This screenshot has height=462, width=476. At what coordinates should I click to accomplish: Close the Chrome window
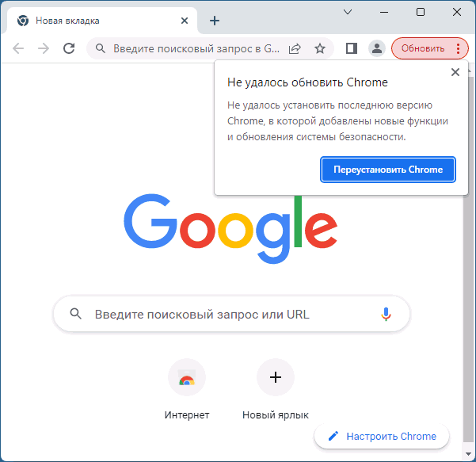[x=457, y=12]
